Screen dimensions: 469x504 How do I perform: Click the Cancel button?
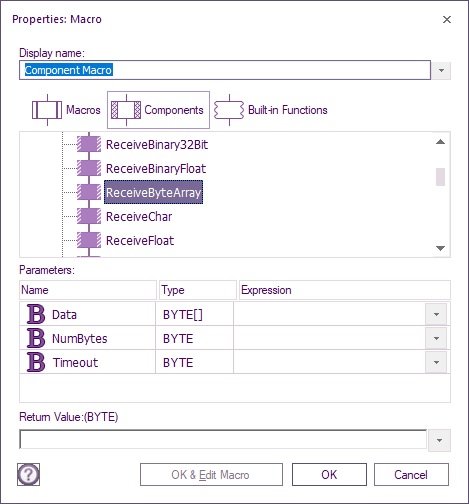tap(411, 474)
